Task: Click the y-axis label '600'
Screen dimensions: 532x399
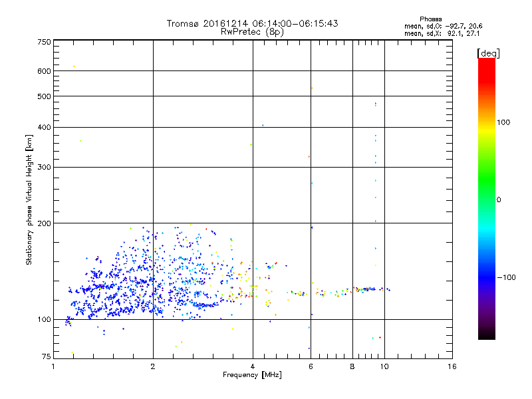Action: tap(44, 71)
